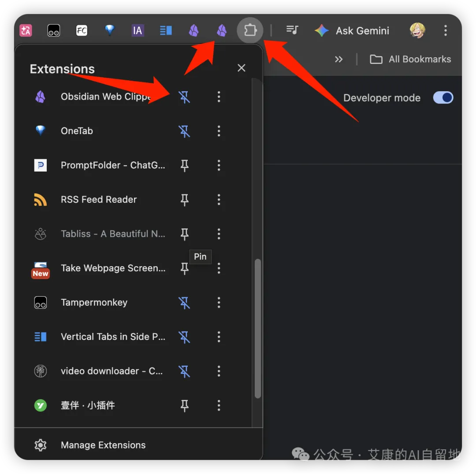Click the extensions list scrollbar
This screenshot has width=476, height=474.
click(x=258, y=328)
